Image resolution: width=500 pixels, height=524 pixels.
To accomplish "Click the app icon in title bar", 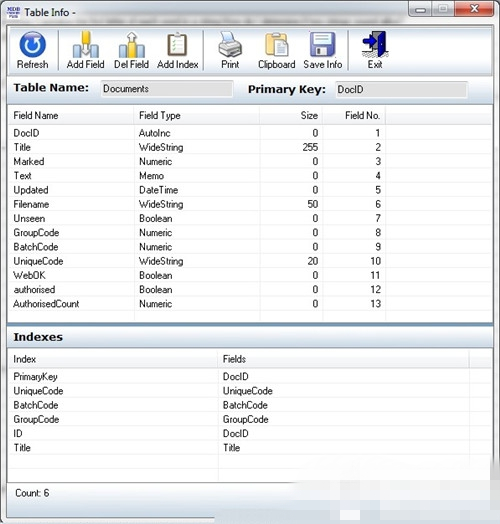I will 13,12.
